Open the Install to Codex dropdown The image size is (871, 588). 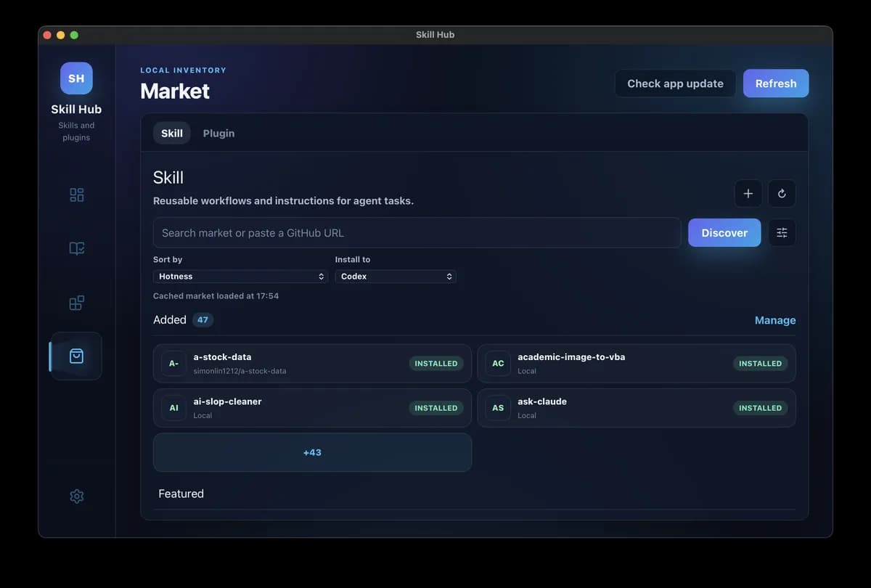(x=396, y=277)
